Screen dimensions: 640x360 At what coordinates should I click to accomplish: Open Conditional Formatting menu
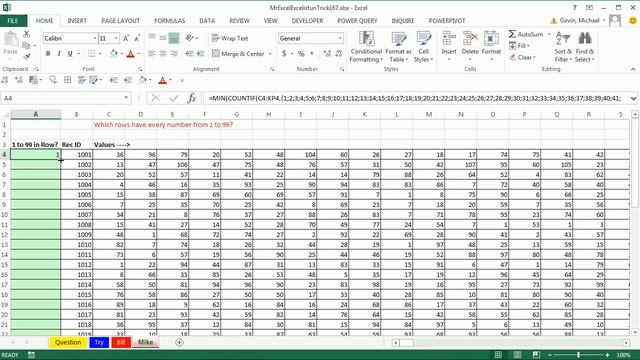[x=366, y=47]
